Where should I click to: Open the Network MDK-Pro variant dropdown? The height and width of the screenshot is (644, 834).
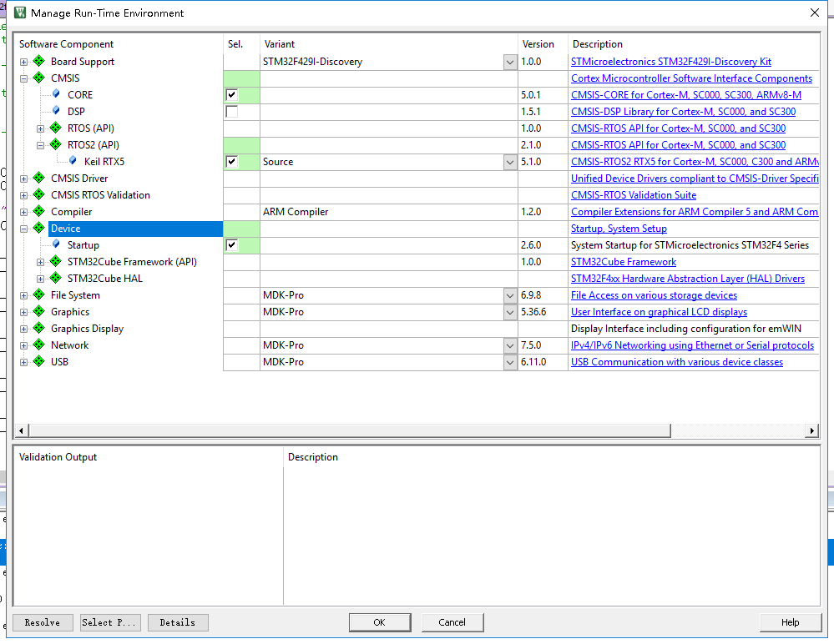[510, 345]
